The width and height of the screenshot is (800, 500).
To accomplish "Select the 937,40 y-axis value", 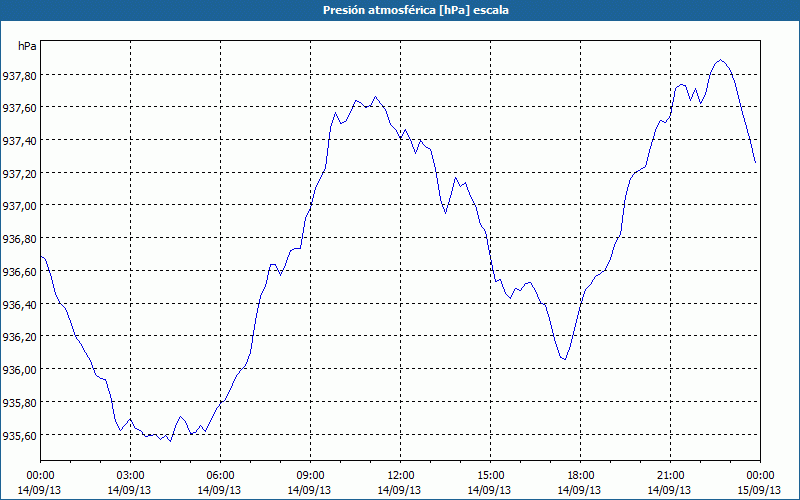I will [19, 141].
